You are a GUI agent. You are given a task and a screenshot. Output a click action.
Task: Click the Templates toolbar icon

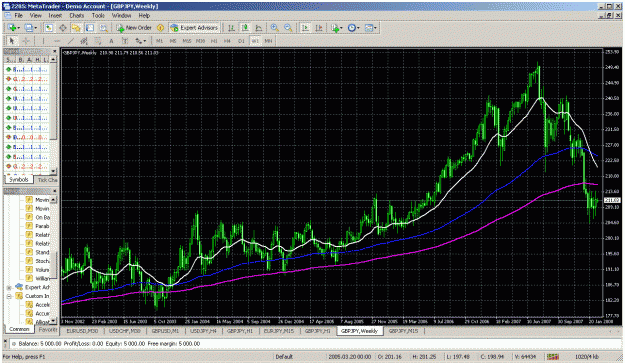pos(369,27)
